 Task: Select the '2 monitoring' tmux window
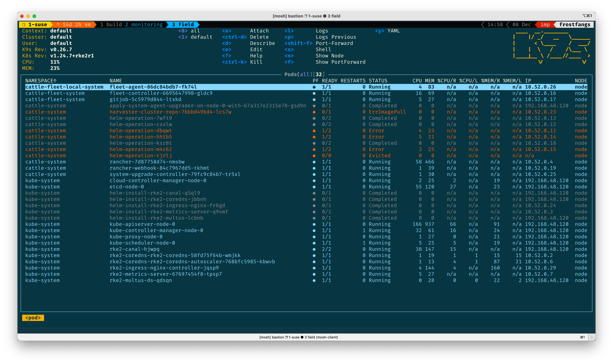click(x=144, y=24)
